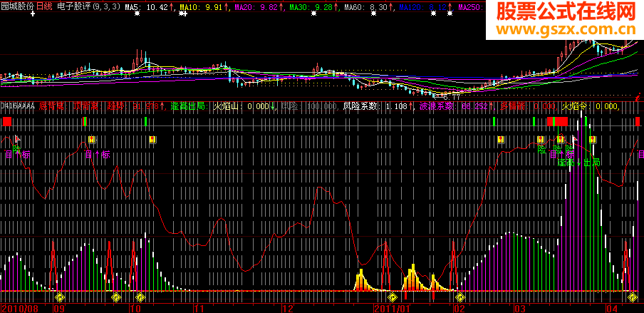Click the diamond marker above the 2011/01 date

(390, 296)
